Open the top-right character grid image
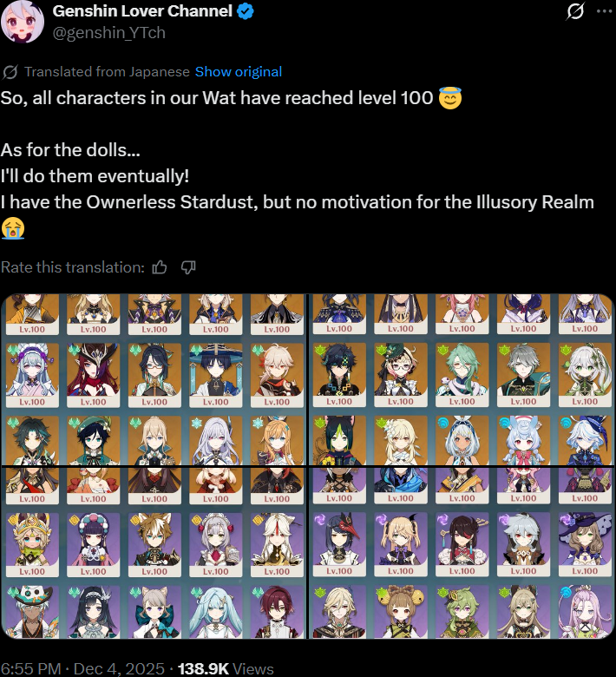 click(461, 379)
